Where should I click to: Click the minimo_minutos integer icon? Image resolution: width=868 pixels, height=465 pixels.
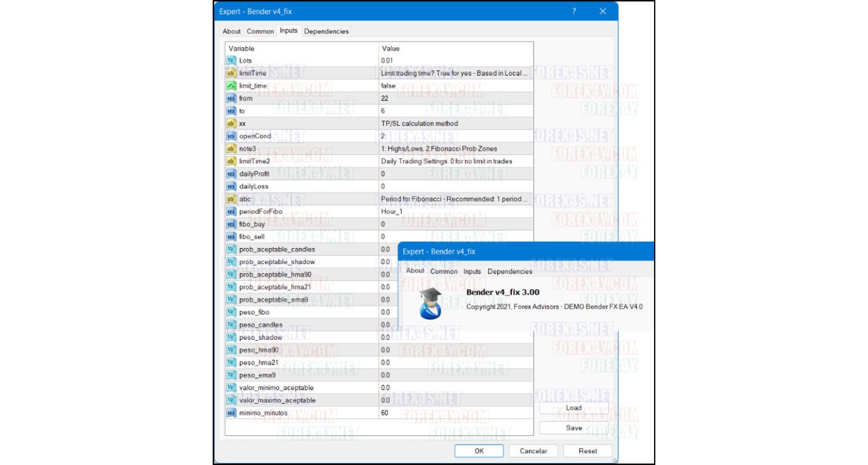tap(231, 413)
